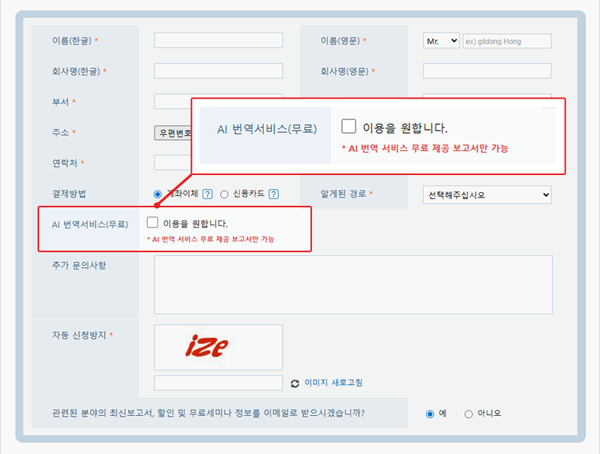Select the 계좌이체 payment radio button
Screen dimensions: 600x454
pyautogui.click(x=158, y=194)
